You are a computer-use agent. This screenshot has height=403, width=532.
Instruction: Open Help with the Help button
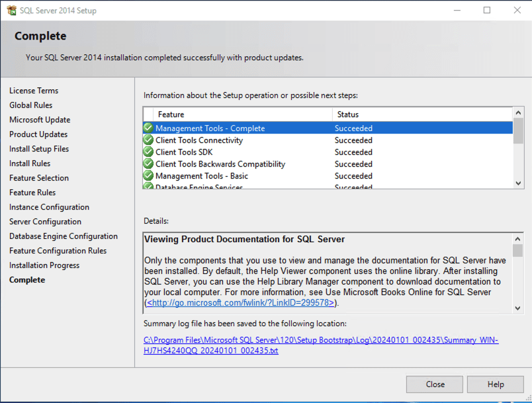[x=495, y=384]
